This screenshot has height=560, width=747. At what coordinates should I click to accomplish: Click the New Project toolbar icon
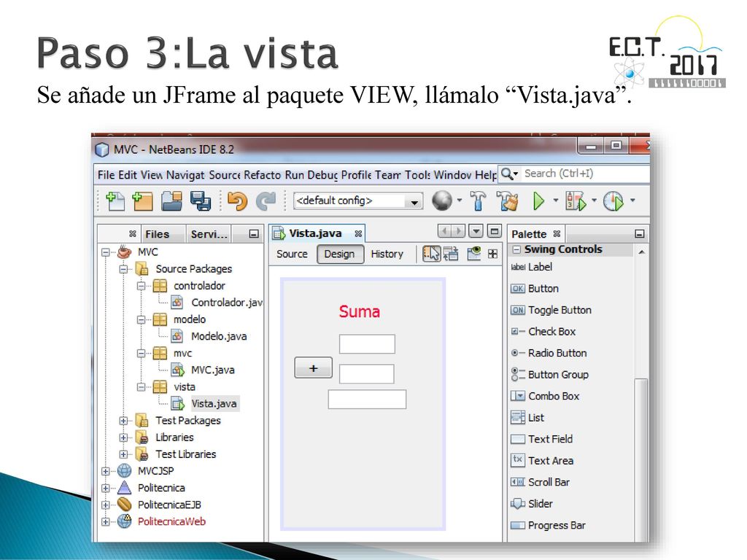coord(142,201)
